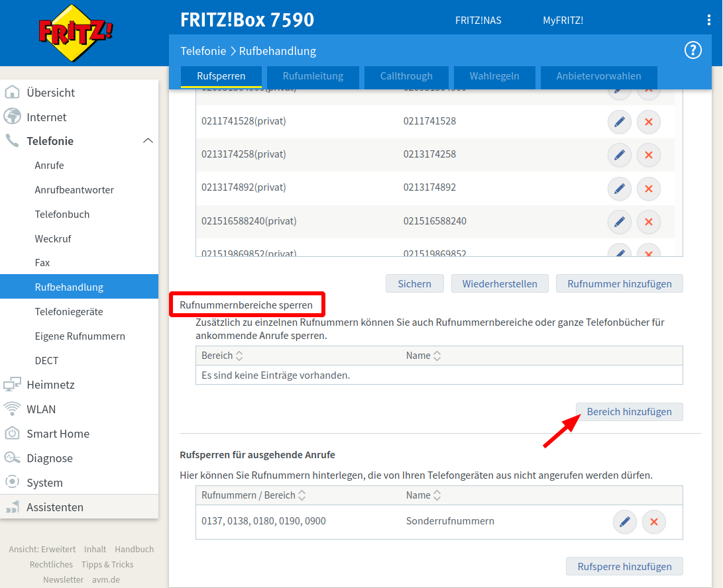723x588 pixels.
Task: Sort number ranges by Bereich column
Action: pos(239,356)
